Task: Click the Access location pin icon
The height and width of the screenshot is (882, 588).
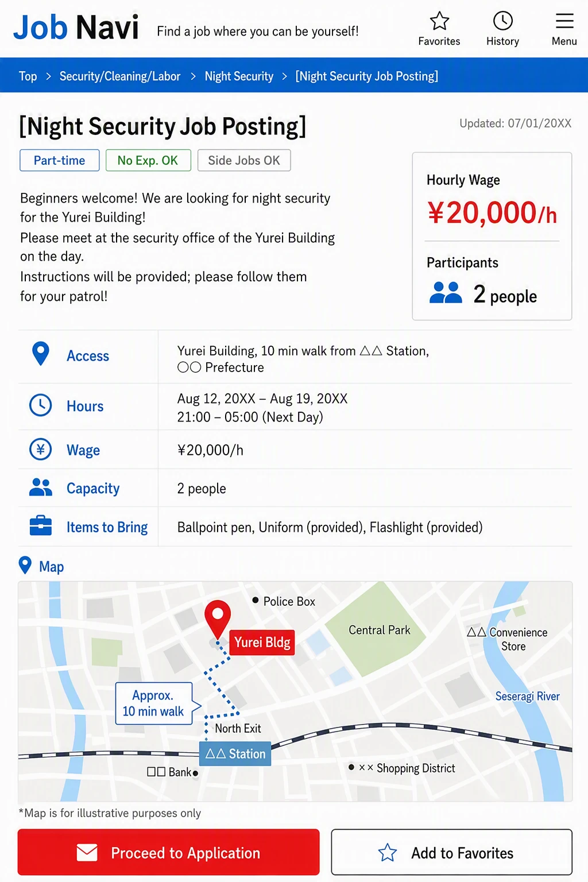Action: [41, 354]
